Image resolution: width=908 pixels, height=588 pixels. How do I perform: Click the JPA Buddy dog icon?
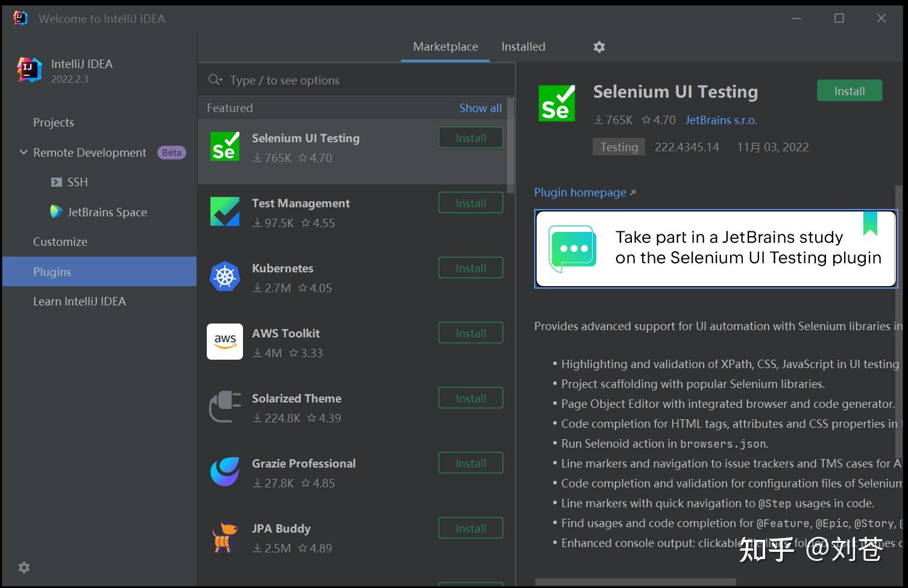(x=224, y=537)
